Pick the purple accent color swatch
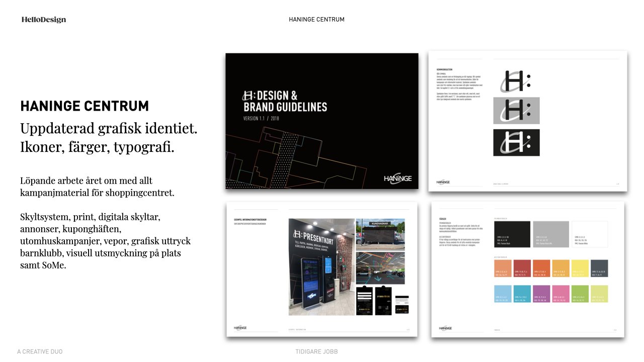The image size is (644, 362). pyautogui.click(x=541, y=294)
